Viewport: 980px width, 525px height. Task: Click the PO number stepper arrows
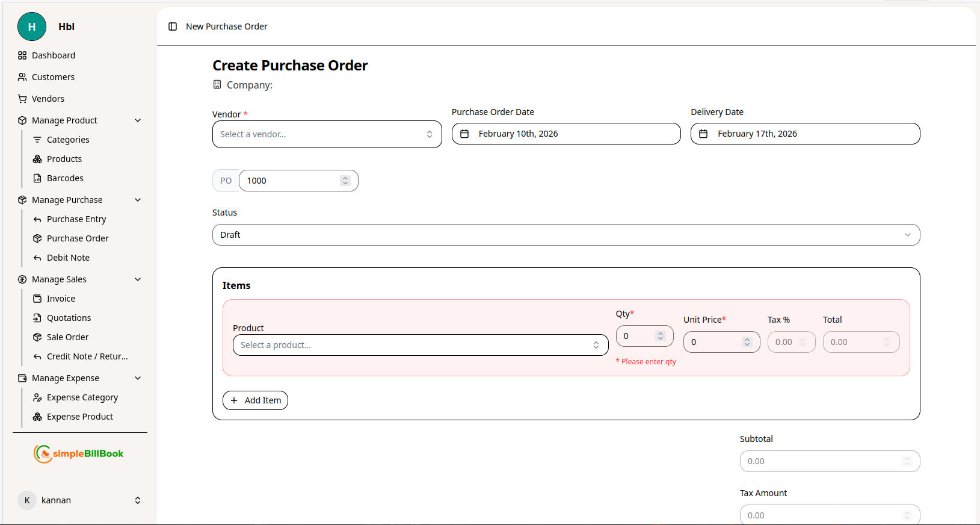coord(345,181)
